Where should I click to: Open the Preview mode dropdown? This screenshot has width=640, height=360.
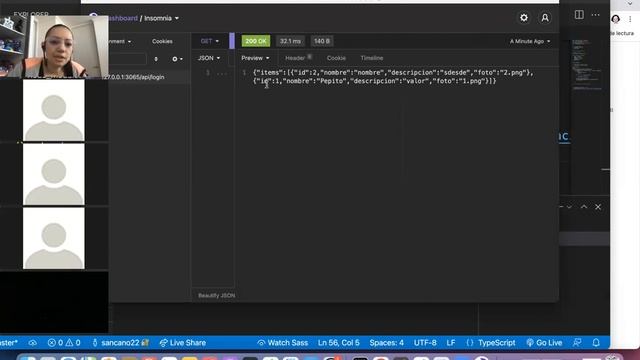coord(255,58)
